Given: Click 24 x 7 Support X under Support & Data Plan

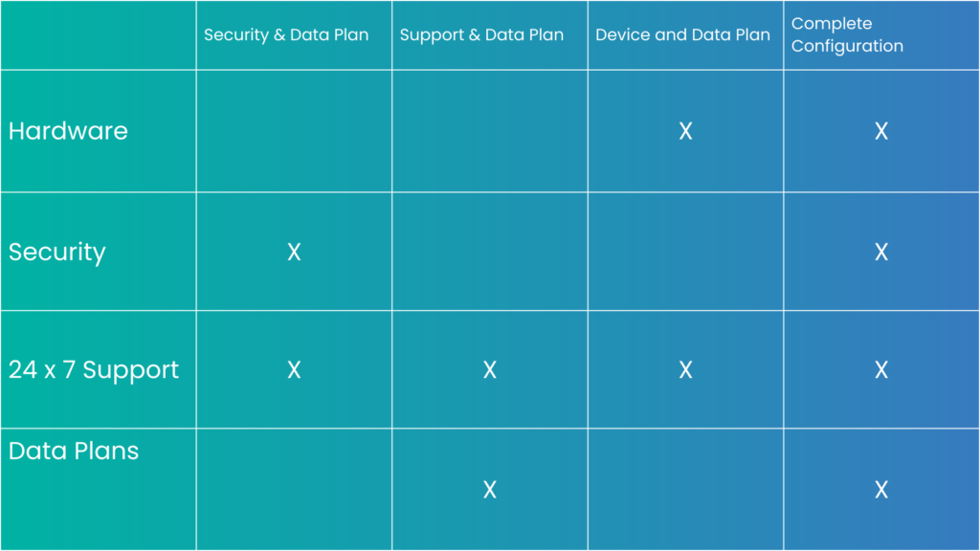Looking at the screenshot, I should [490, 369].
